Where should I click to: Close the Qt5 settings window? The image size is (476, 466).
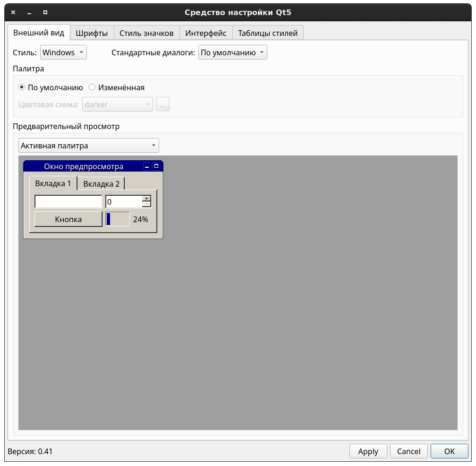pos(13,12)
